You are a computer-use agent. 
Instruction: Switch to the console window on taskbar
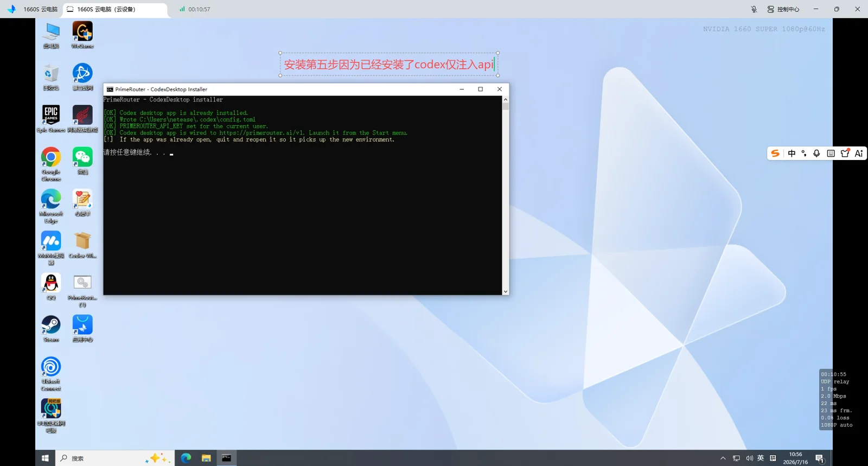(x=227, y=458)
